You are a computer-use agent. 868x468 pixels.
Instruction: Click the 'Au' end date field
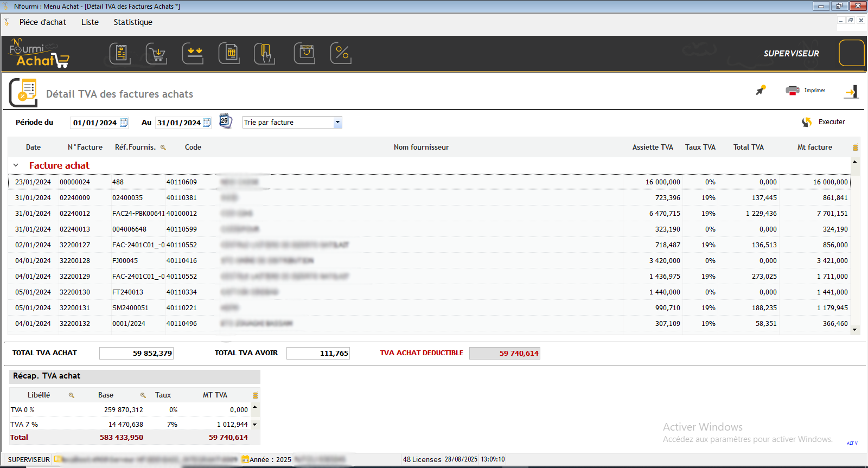click(x=178, y=123)
